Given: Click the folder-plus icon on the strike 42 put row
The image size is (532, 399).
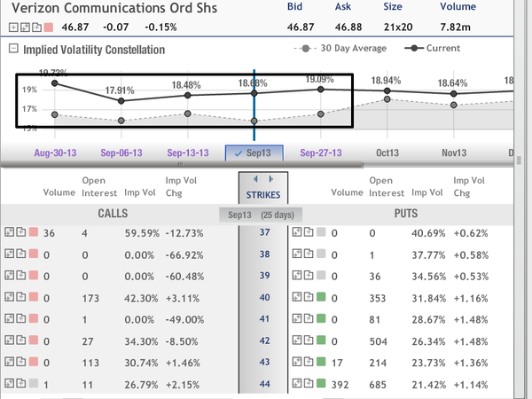Looking at the screenshot, I should coord(309,340).
